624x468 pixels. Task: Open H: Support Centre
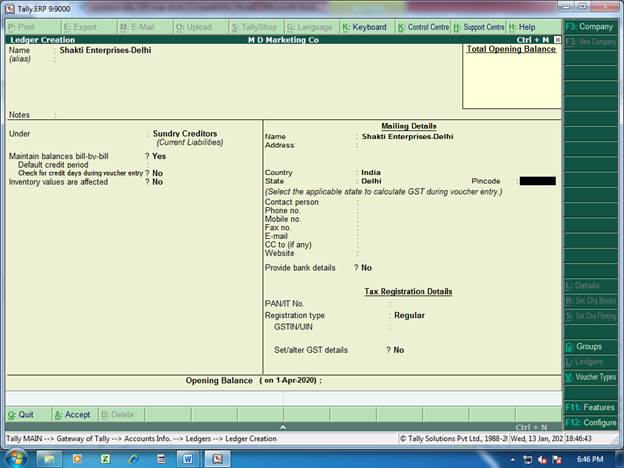479,27
